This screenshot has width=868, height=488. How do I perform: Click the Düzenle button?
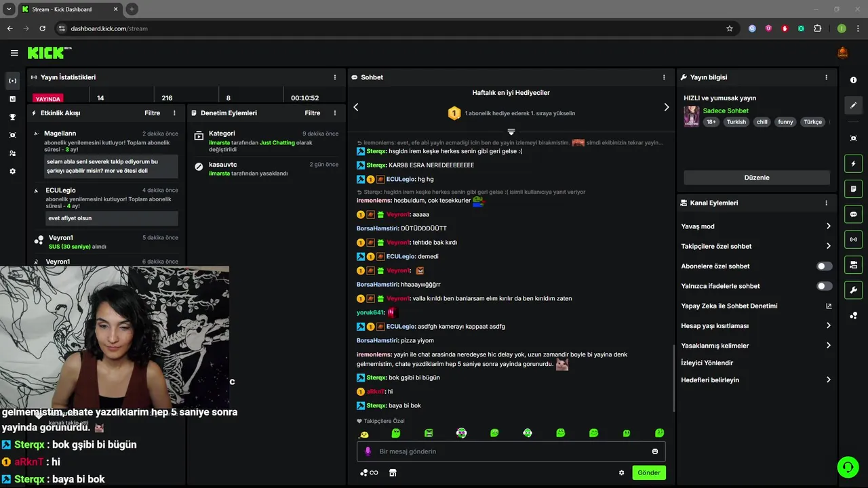click(x=757, y=178)
